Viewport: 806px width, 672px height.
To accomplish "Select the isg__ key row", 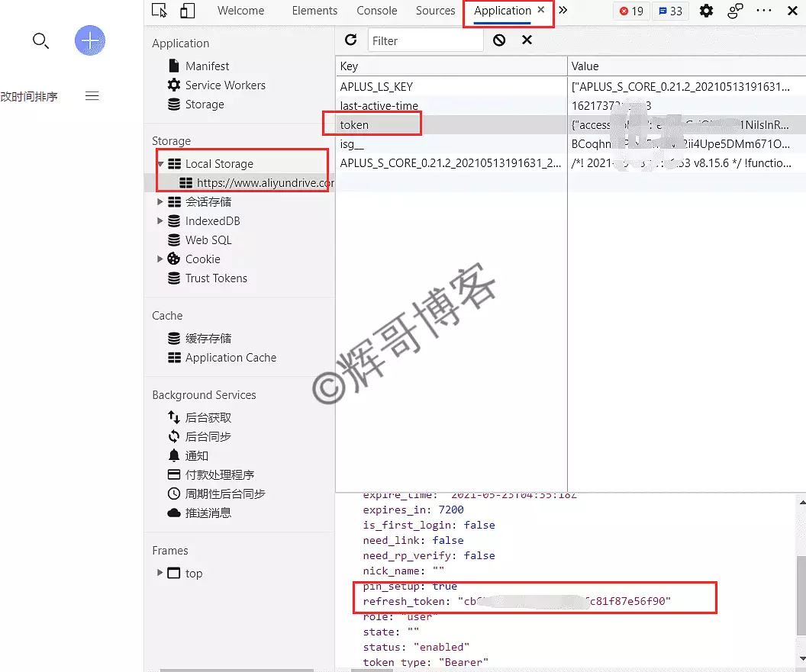I will [571, 144].
